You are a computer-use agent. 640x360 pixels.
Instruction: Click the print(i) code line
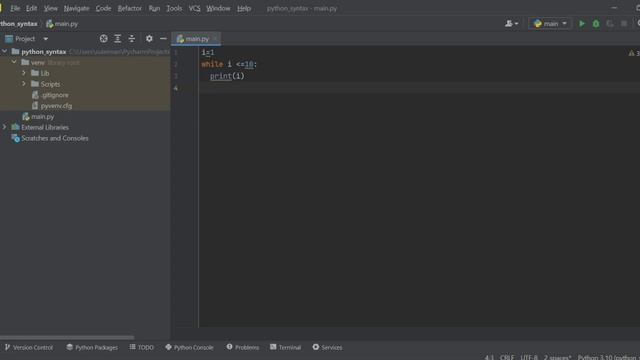[227, 76]
